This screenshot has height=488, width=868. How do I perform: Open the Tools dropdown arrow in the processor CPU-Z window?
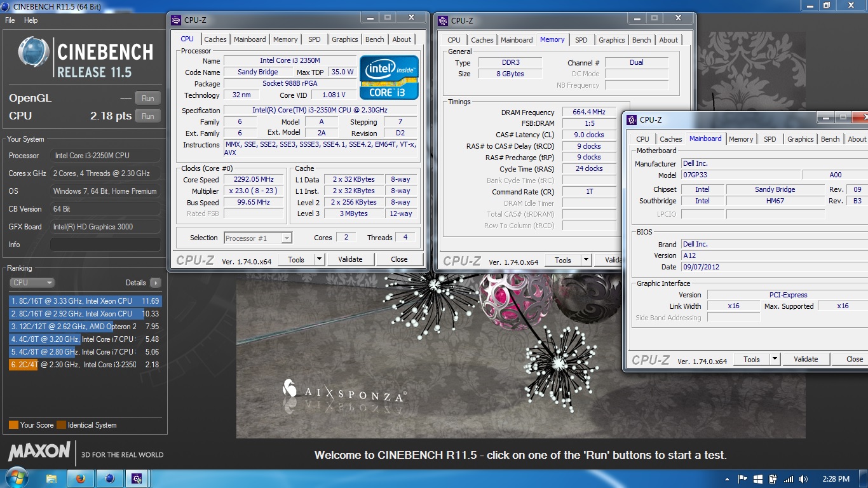tap(319, 259)
